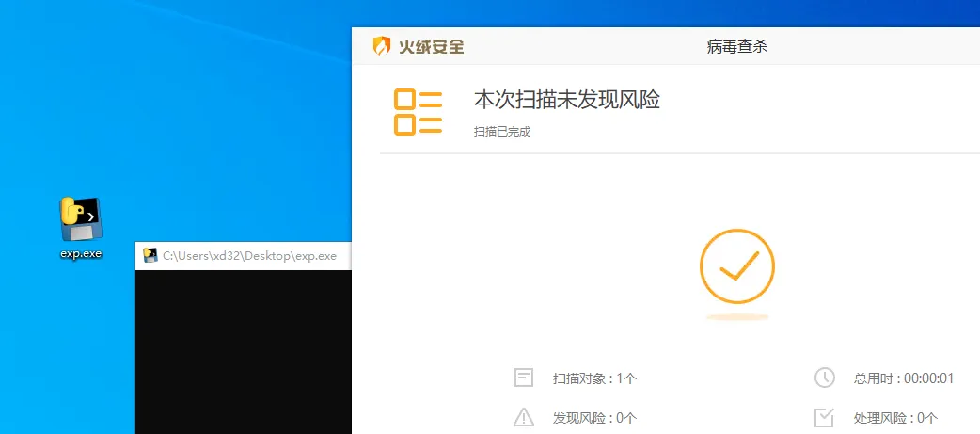Click the 本次扫描未发现风险 heading
This screenshot has width=980, height=434.
[x=566, y=101]
